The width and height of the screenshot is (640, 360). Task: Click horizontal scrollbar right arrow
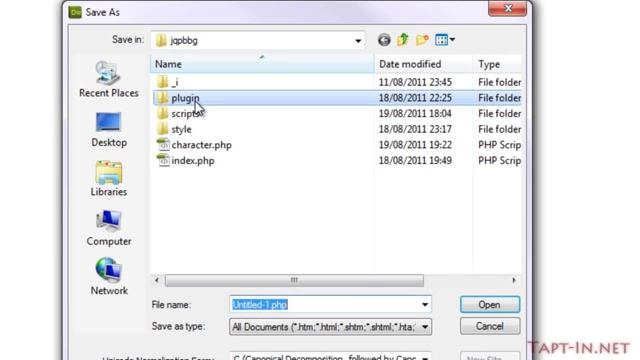pyautogui.click(x=514, y=280)
